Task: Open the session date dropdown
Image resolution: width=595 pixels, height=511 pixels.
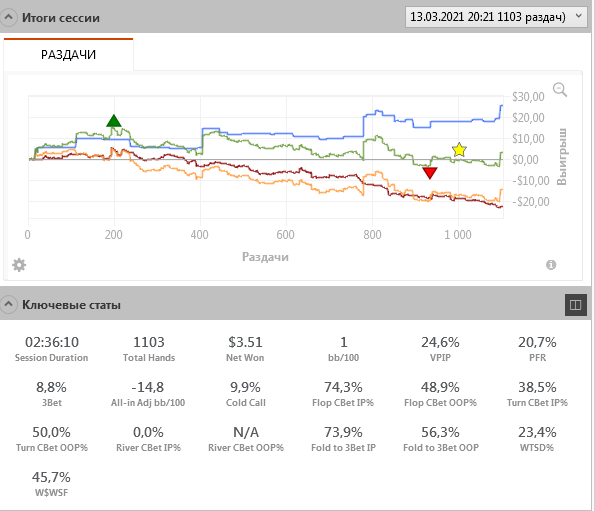Action: [496, 17]
